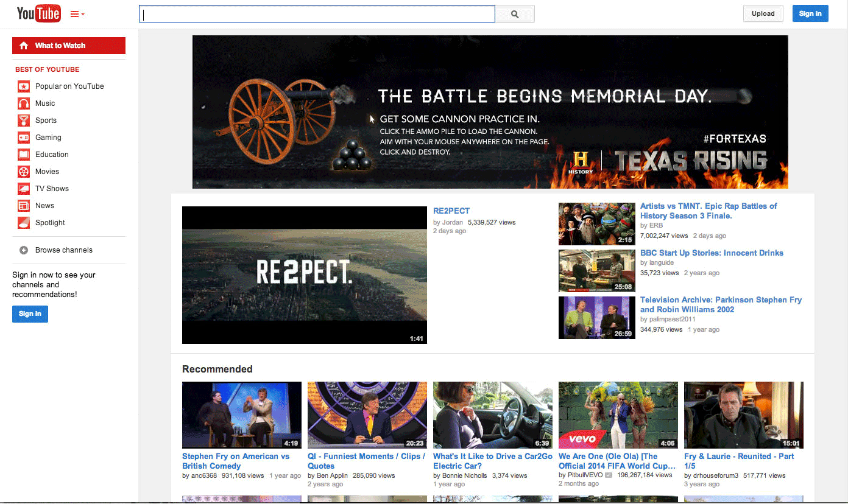Screen dimensions: 848x504
Task: Open Artists vs TMNT Epic Rap Battles link
Action: click(708, 211)
